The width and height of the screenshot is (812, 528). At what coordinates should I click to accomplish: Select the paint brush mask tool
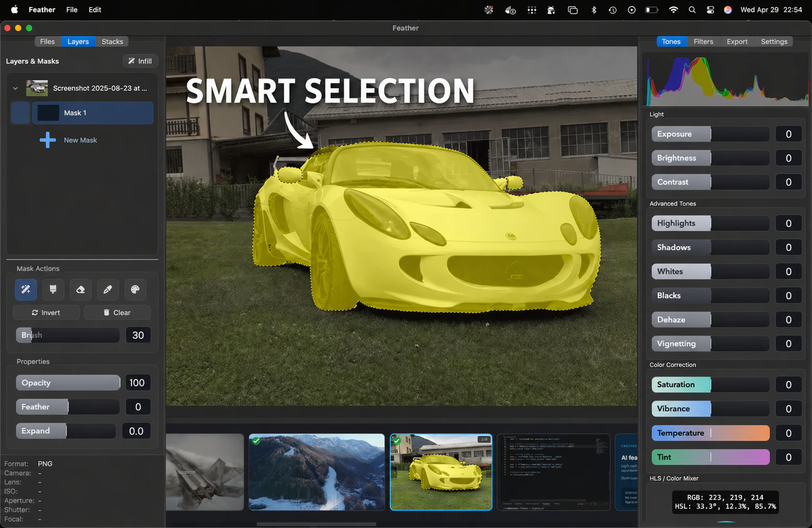tap(53, 289)
